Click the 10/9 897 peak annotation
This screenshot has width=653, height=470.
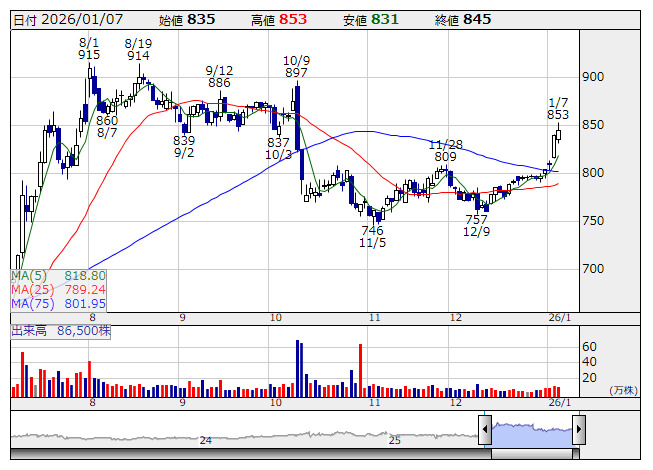coord(297,67)
